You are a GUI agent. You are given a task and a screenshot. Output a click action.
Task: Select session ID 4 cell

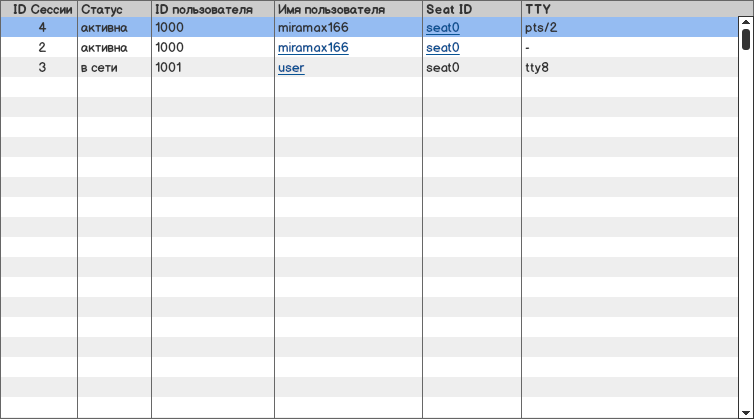tap(42, 28)
